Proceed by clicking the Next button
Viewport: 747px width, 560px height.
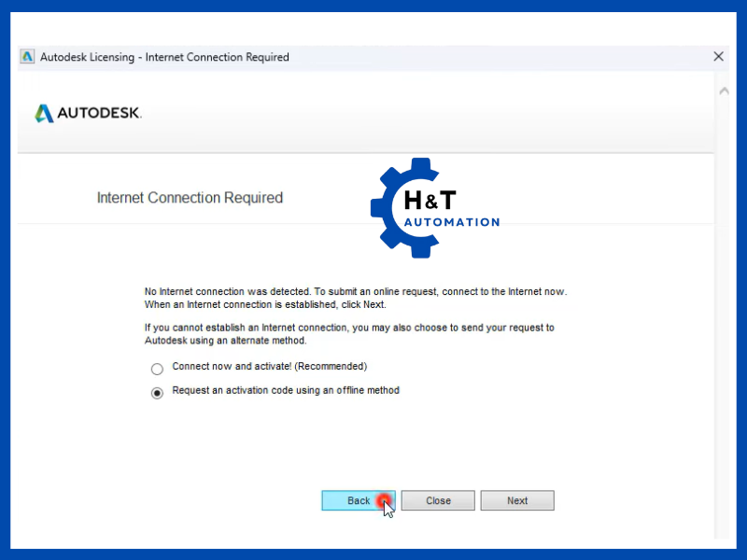[517, 501]
